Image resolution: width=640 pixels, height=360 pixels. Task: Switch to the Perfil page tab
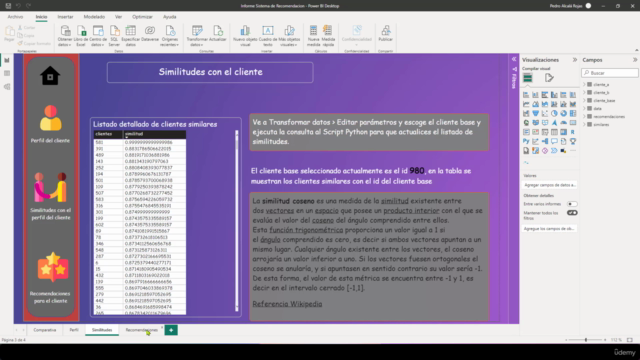pos(74,330)
